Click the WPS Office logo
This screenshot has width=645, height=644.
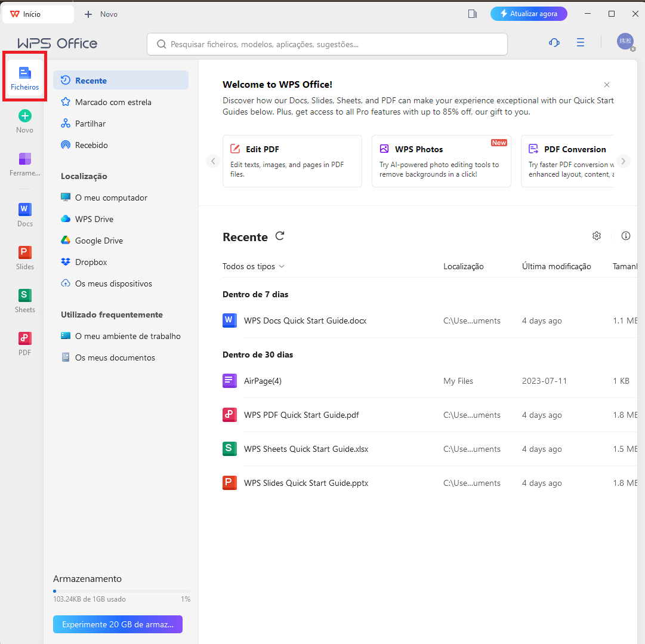coord(57,43)
